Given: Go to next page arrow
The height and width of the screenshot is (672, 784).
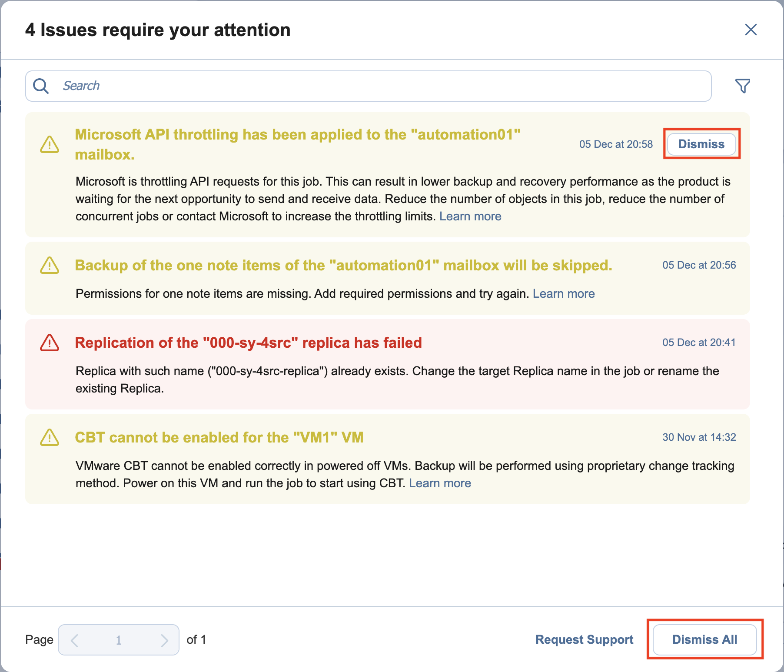Looking at the screenshot, I should click(164, 640).
